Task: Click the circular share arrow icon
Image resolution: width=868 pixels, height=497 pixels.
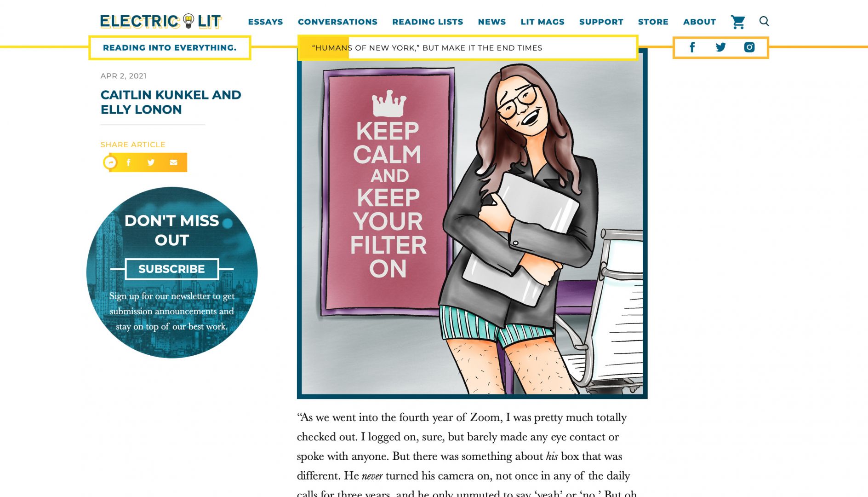Action: tap(110, 162)
